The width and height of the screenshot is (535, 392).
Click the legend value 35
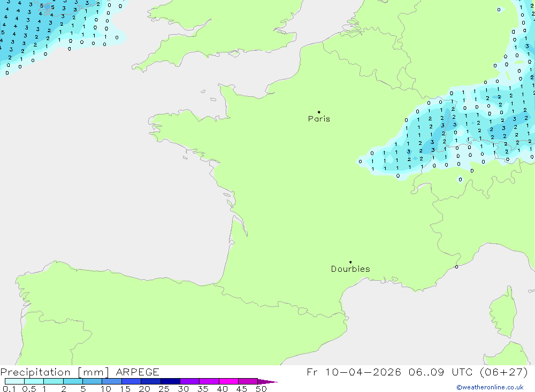pos(203,389)
